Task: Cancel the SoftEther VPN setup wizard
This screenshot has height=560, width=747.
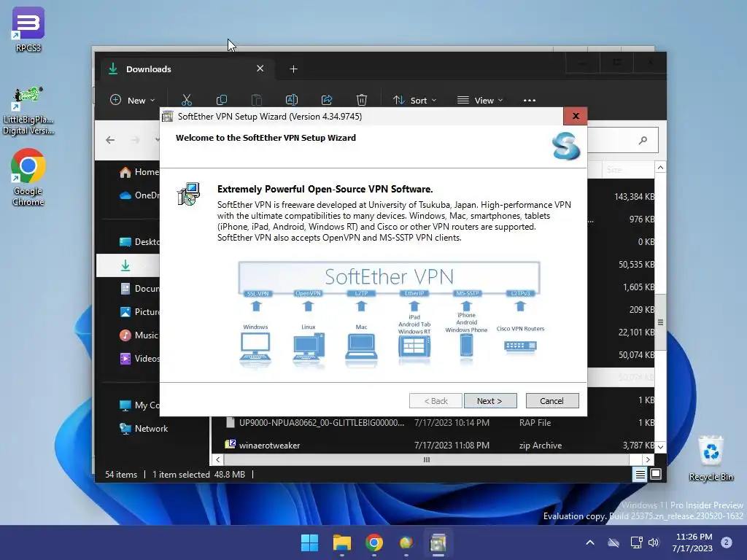Action: pos(552,401)
